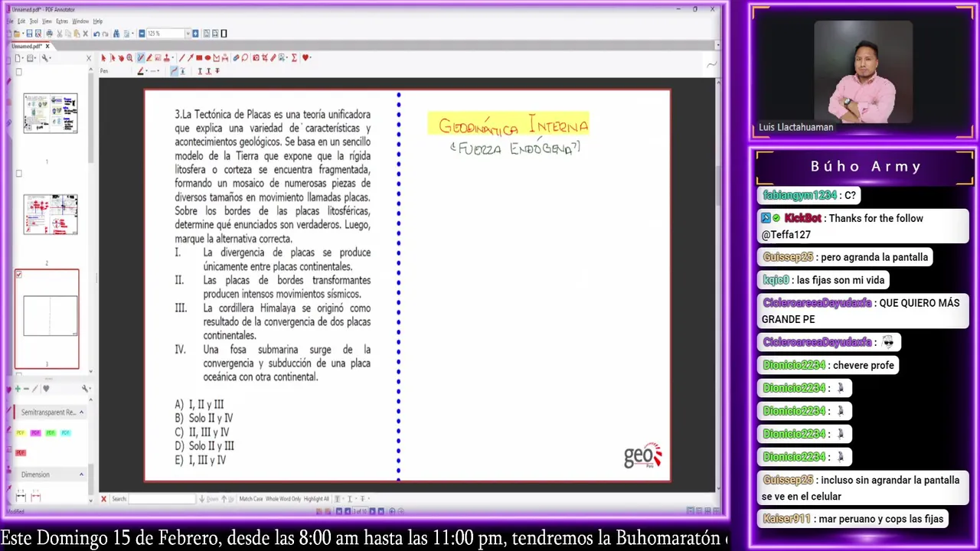Click the Search input field

pos(162,499)
